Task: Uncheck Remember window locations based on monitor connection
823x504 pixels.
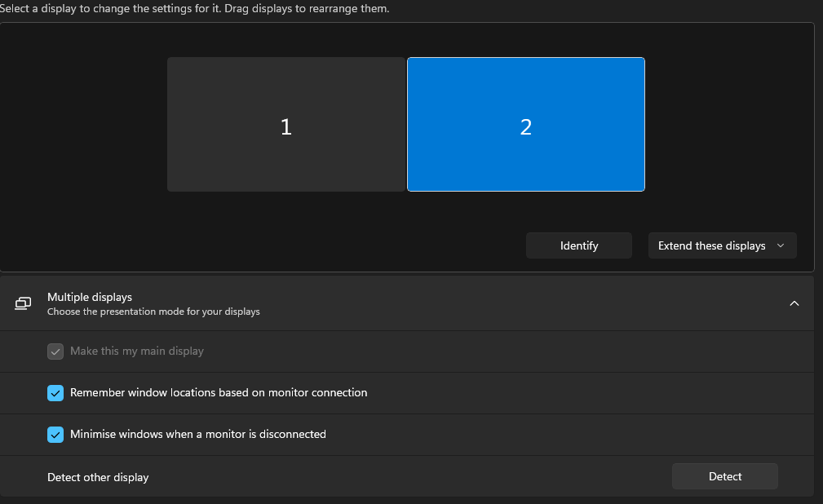Action: click(x=55, y=392)
